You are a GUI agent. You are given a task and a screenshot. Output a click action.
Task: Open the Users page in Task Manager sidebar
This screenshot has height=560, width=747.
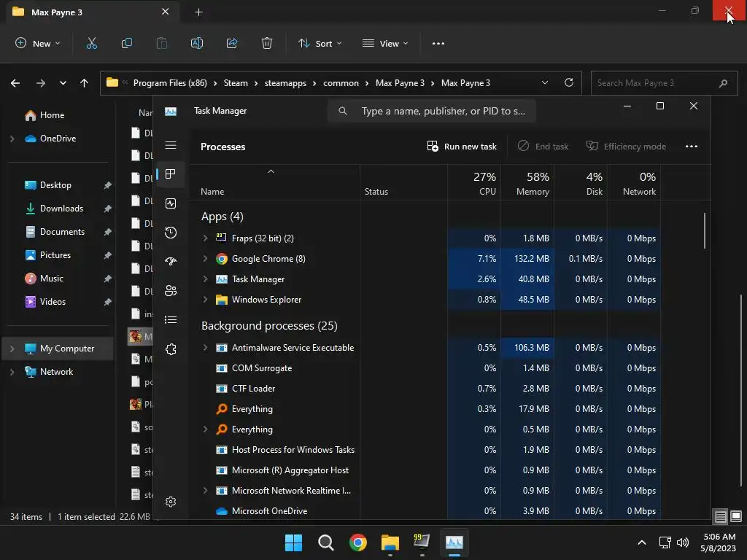(171, 290)
